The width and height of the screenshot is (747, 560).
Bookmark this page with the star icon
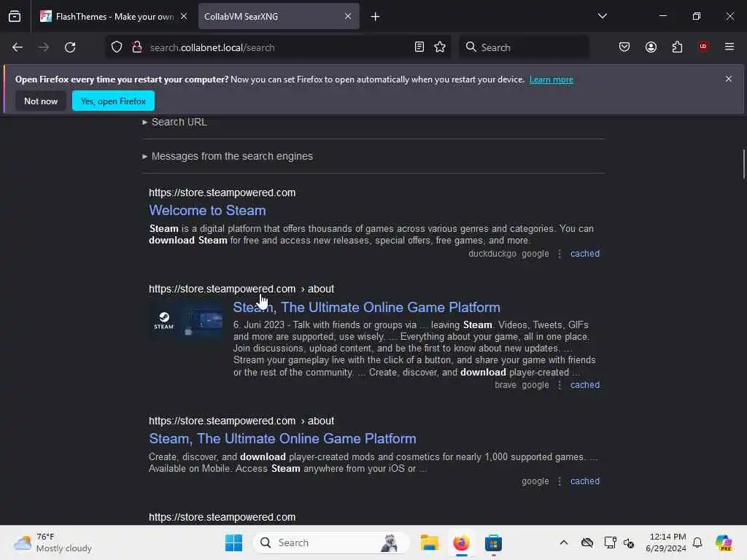(440, 47)
